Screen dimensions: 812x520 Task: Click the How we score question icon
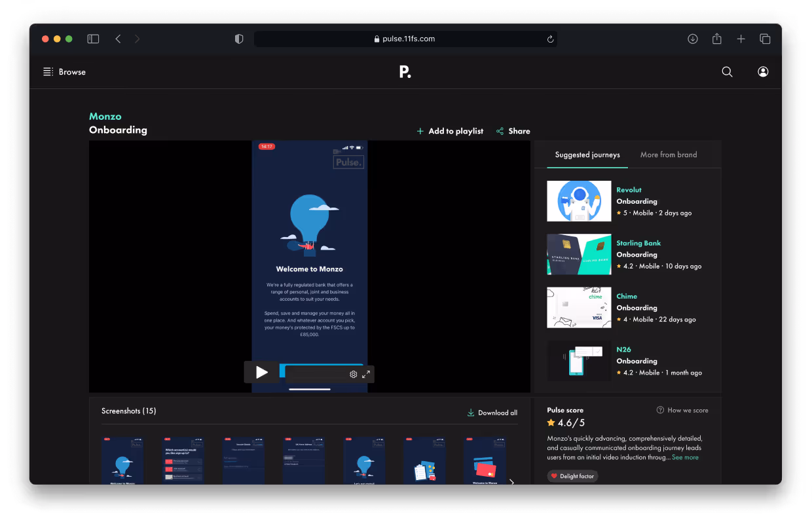pos(660,410)
